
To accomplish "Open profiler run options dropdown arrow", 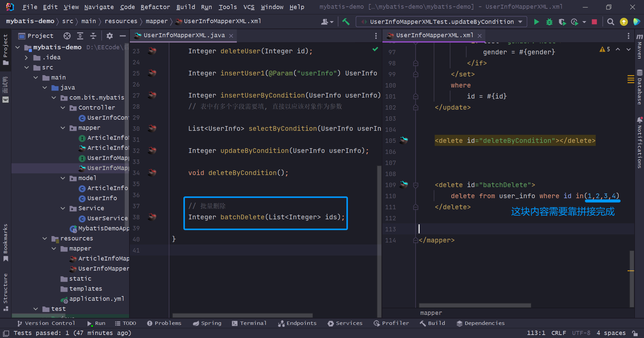I will click(x=584, y=22).
